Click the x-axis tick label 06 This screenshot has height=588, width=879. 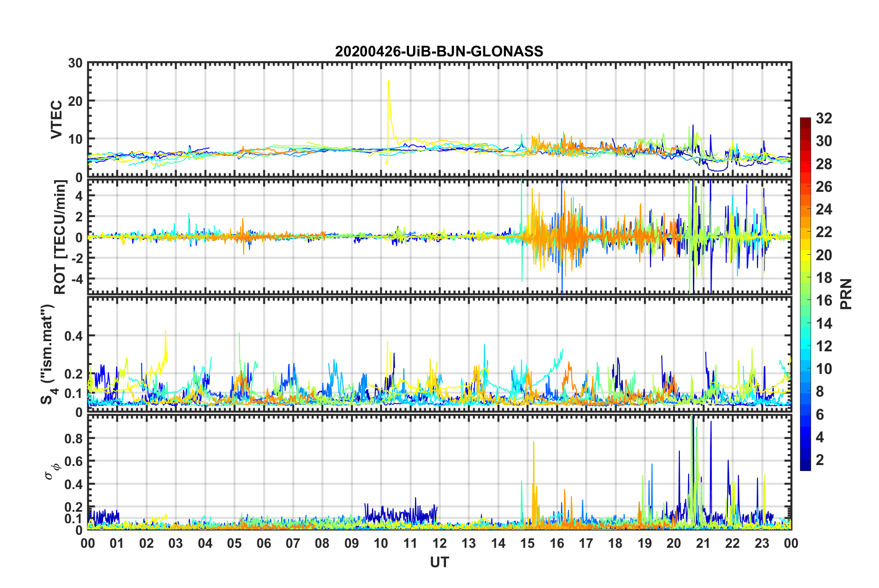pyautogui.click(x=264, y=543)
